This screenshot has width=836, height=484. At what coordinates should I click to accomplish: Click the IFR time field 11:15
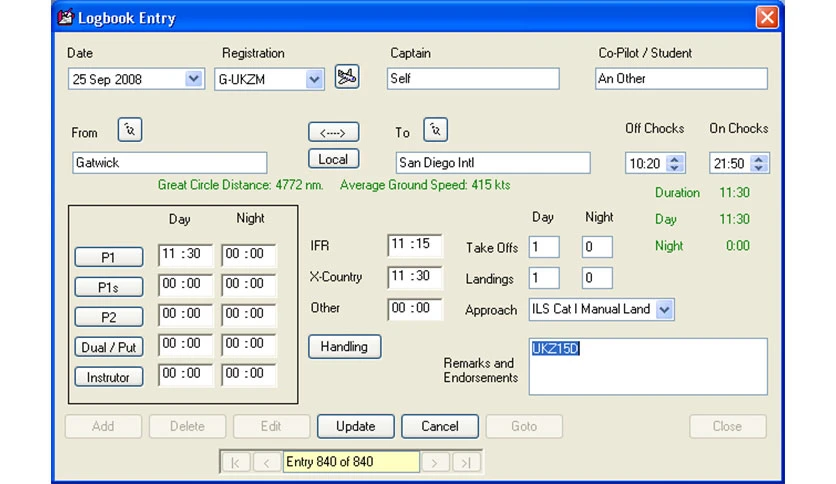pos(415,245)
